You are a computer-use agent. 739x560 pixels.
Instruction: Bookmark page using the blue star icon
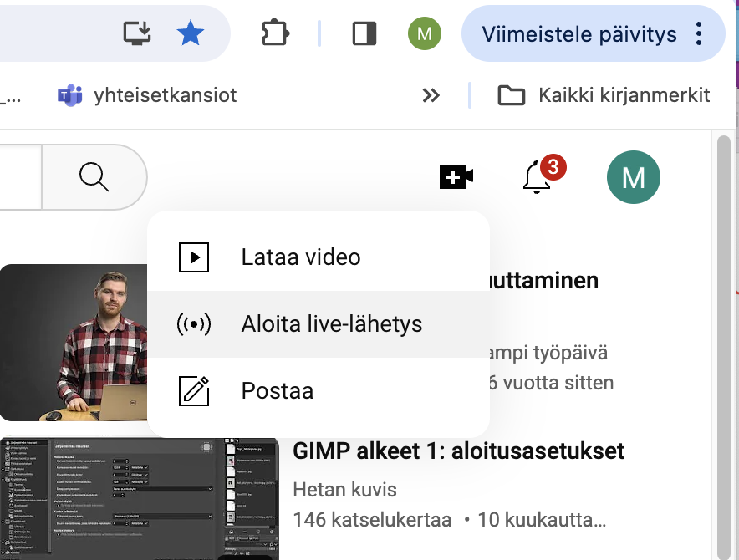191,33
